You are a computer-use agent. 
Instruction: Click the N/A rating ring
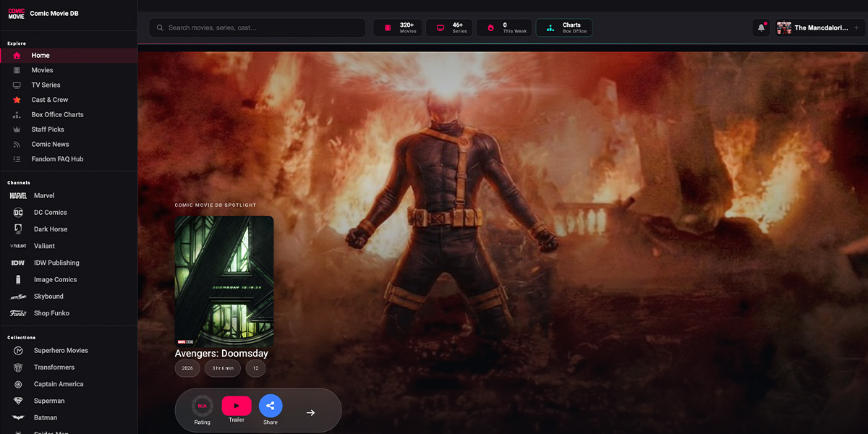click(203, 406)
